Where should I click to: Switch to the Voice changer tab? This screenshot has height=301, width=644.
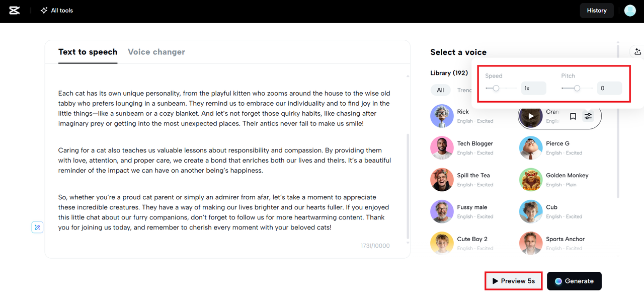pos(156,52)
